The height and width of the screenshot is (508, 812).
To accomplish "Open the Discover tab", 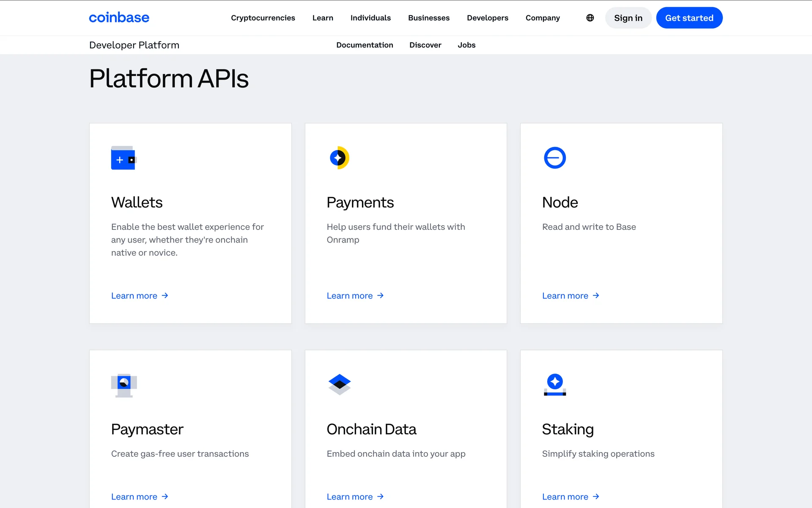I will (x=425, y=45).
